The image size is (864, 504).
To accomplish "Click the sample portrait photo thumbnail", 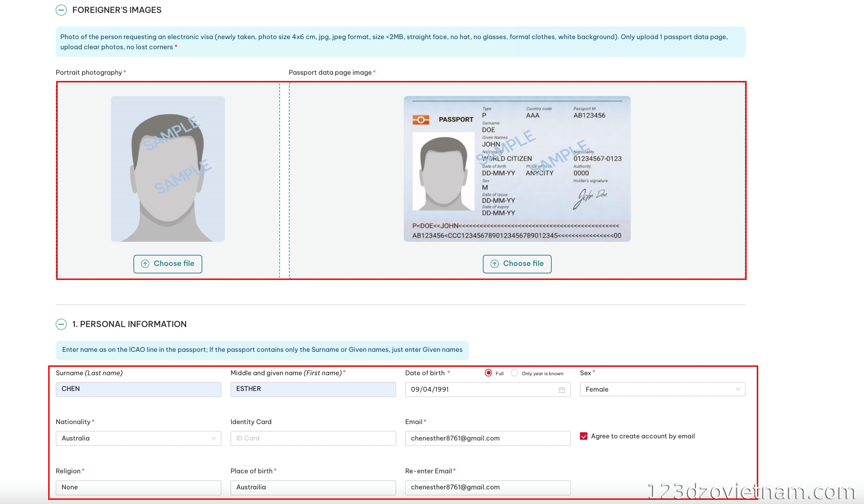I will pyautogui.click(x=168, y=169).
